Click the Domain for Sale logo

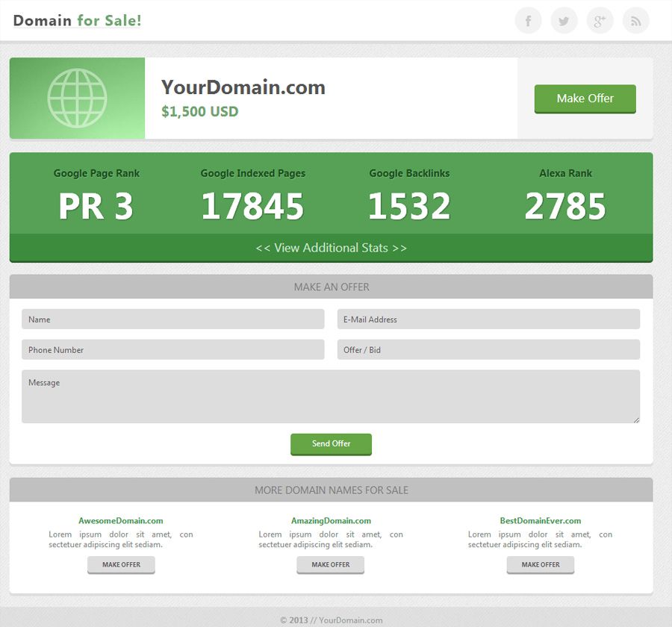click(77, 20)
